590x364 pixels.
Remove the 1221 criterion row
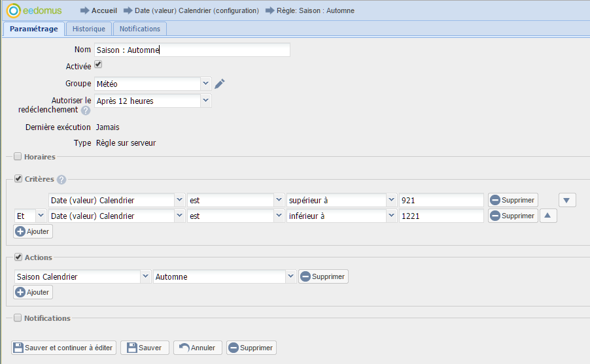[x=513, y=216]
